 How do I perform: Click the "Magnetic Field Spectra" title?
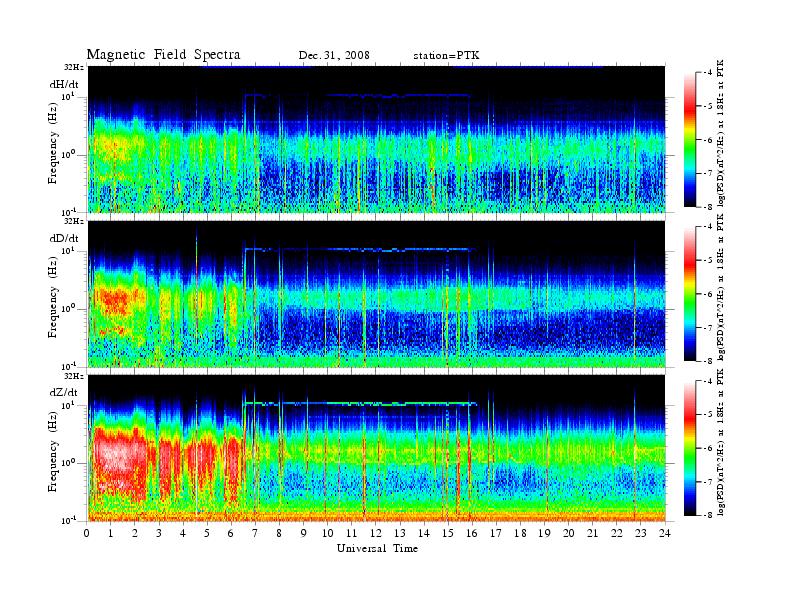pyautogui.click(x=163, y=55)
